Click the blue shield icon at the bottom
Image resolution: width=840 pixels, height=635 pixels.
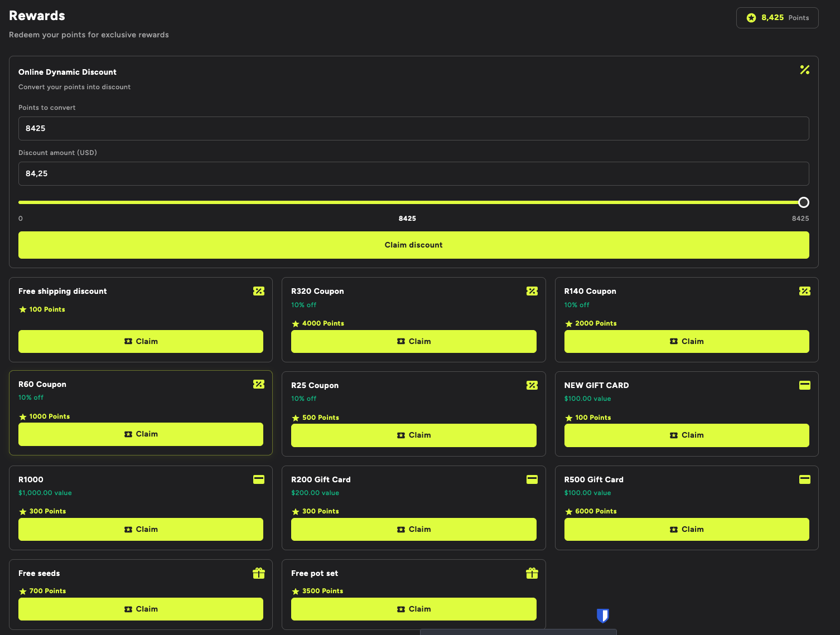tap(602, 616)
